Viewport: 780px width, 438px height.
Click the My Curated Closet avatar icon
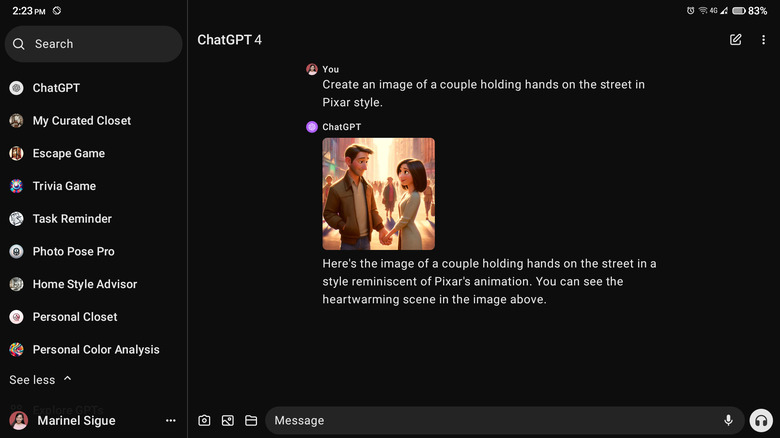point(16,120)
